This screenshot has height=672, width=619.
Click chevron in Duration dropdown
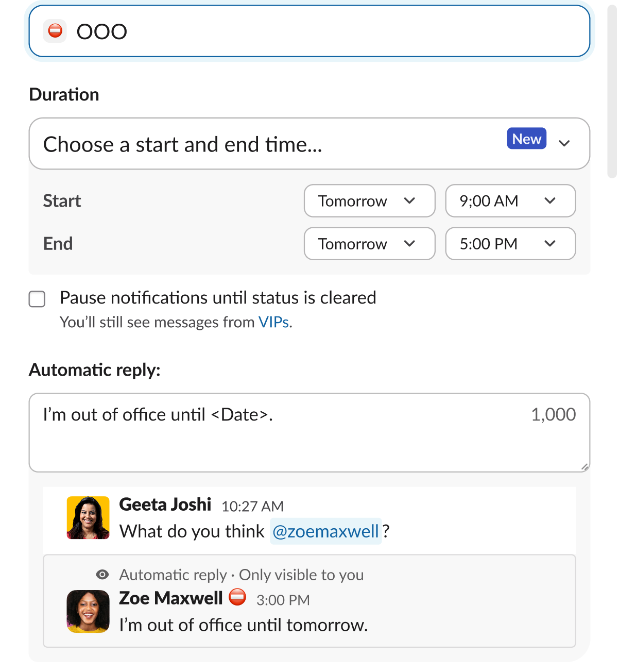tap(564, 143)
